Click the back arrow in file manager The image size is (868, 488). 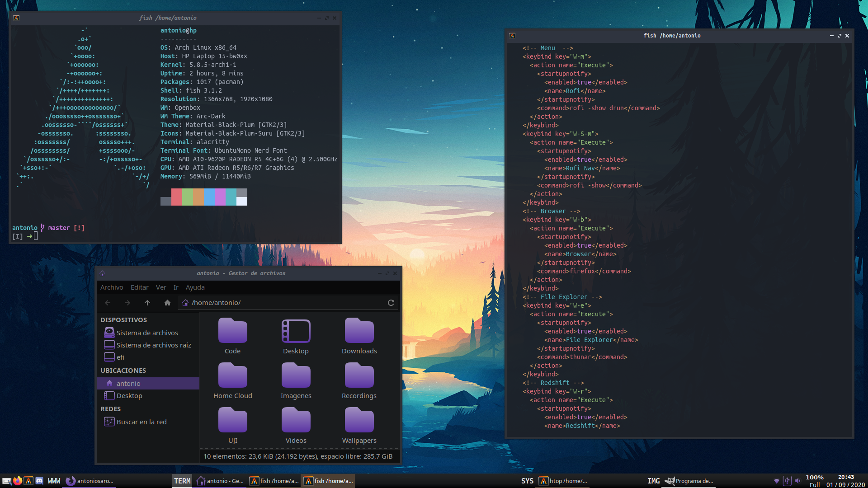108,303
